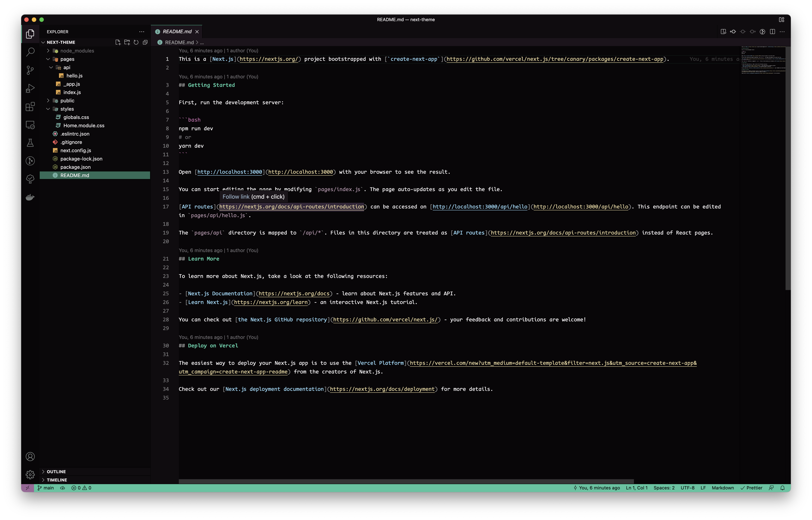Screen dimensions: 812x520
Task: Expand the node_modules folder
Action: pyautogui.click(x=77, y=51)
